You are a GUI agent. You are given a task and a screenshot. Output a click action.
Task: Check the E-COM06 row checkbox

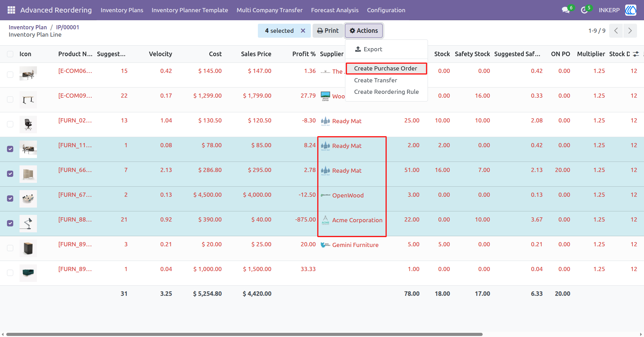[10, 75]
